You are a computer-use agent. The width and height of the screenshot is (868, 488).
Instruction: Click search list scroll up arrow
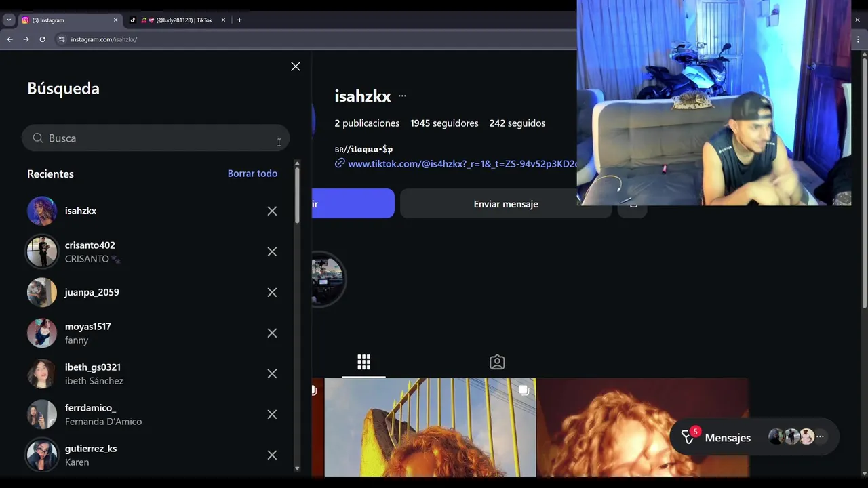pyautogui.click(x=297, y=163)
